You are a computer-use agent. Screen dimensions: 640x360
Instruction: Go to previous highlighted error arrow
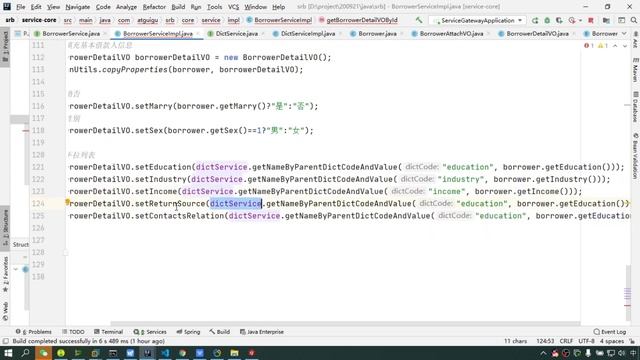(x=615, y=46)
